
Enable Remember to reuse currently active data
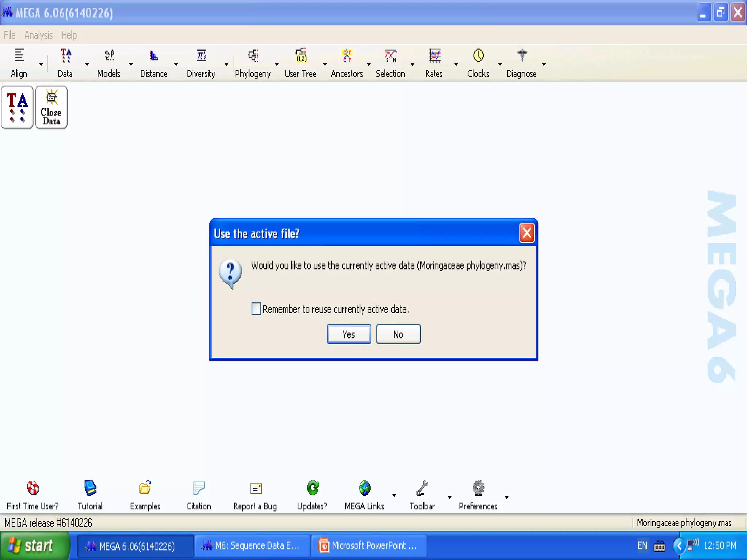tap(256, 309)
